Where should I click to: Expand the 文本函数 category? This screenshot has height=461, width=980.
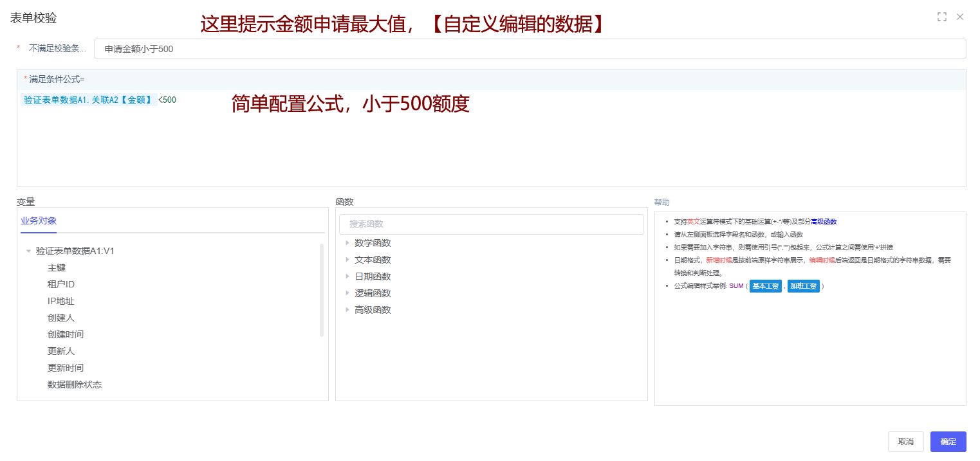coord(373,260)
